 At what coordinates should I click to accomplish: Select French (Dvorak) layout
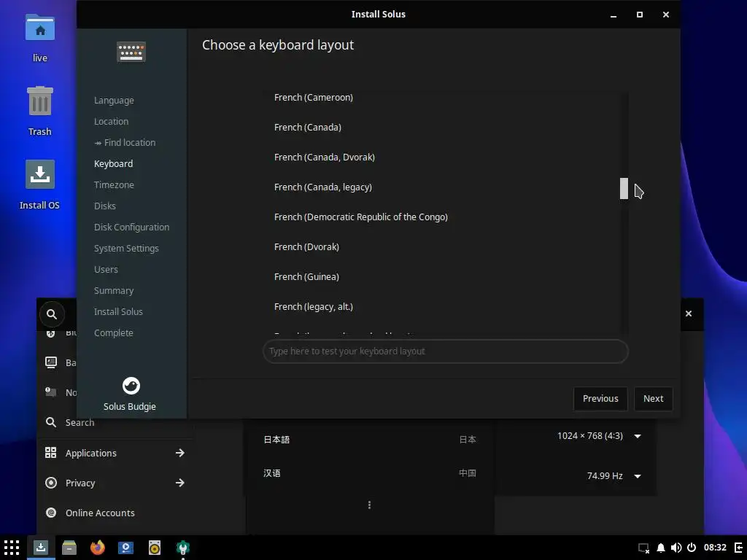coord(441,246)
